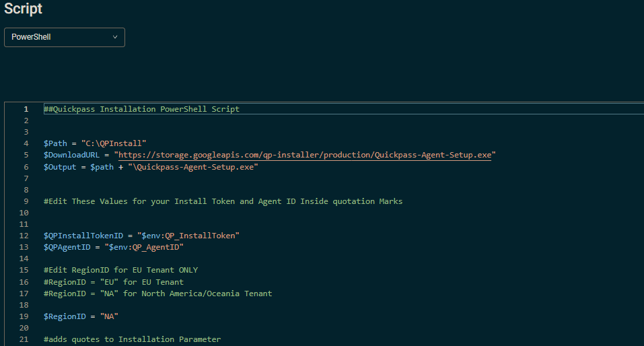The image size is (644, 346).
Task: Place cursor in Quickpass Installation comment line
Action: [x=141, y=109]
